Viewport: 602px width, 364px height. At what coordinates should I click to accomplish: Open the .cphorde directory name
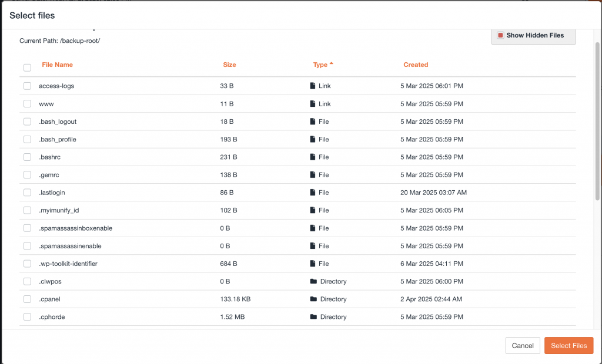(52, 317)
